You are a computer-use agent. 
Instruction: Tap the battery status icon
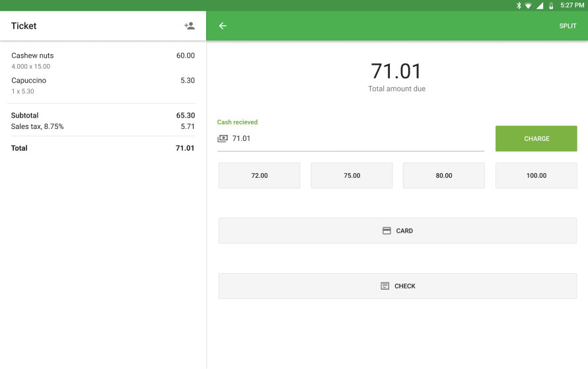pos(551,6)
